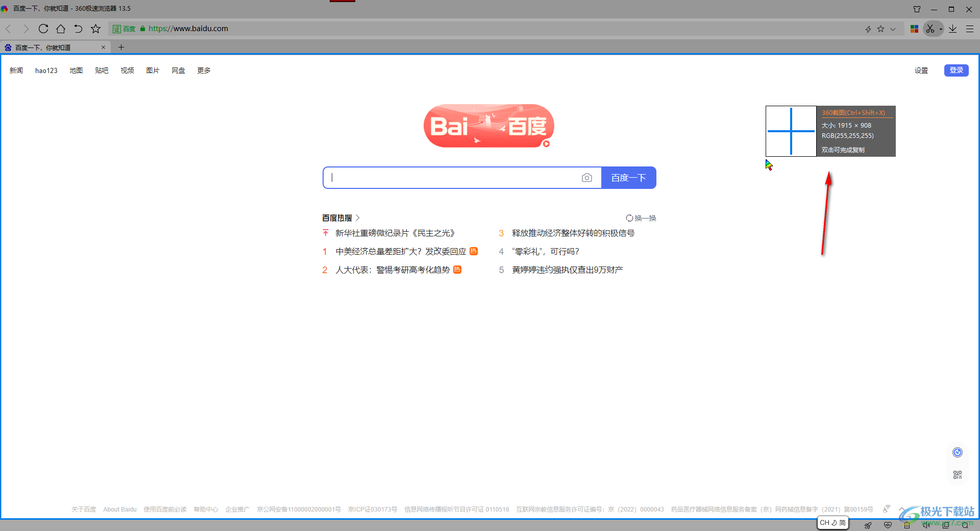
Task: Open 新华社重磅微纪录片《民主之光》 headline
Action: pos(395,233)
